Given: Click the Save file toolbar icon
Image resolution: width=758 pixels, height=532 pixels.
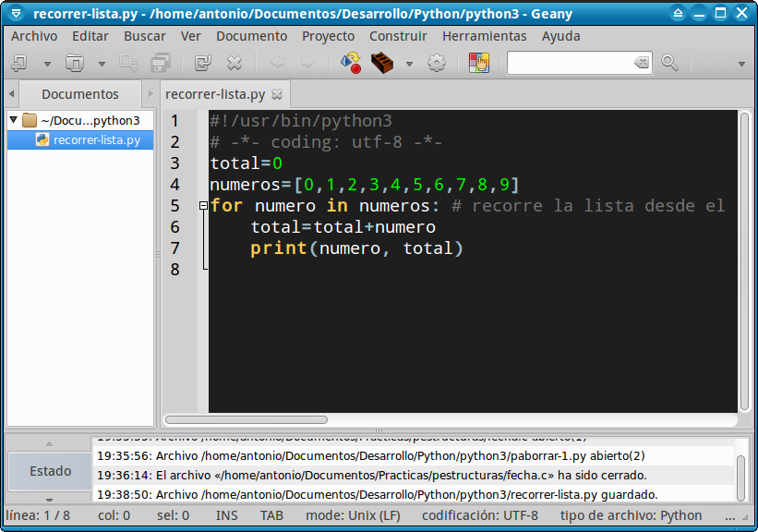Looking at the screenshot, I should point(129,63).
